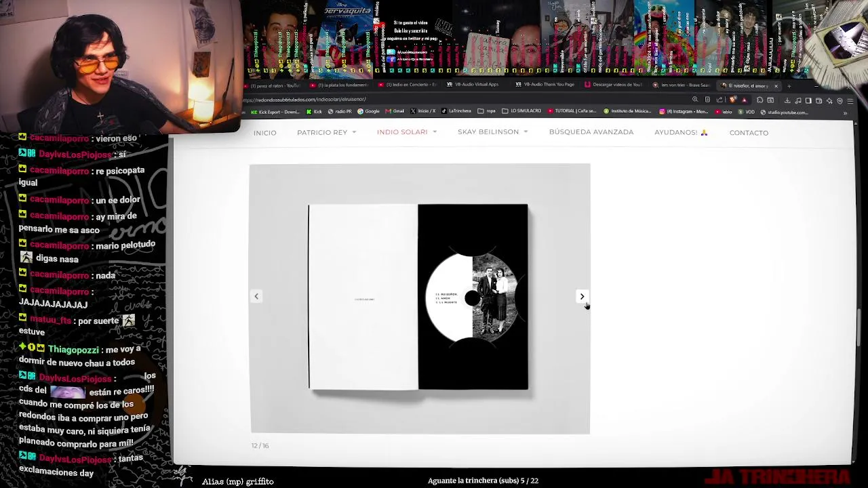Click the '12 / 16' slide counter text

[x=260, y=446]
